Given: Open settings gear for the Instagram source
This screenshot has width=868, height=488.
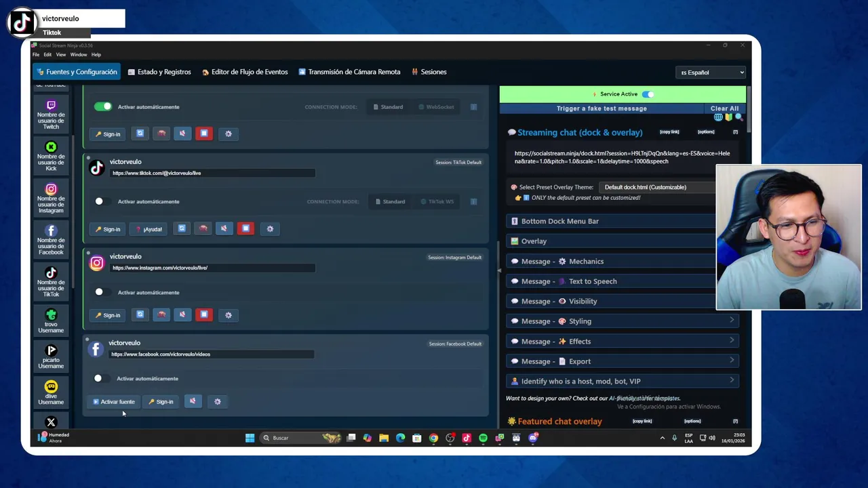Looking at the screenshot, I should tap(229, 314).
